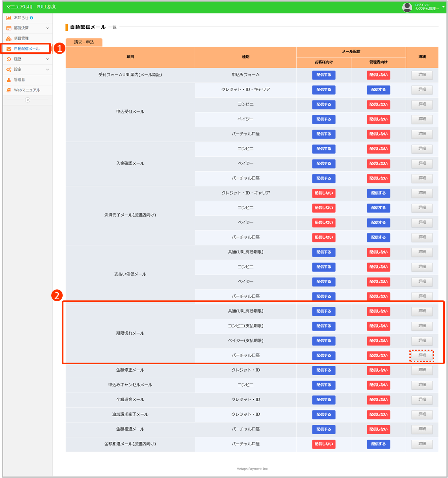
Task: Toggle customer delivery for 受付フォームURL案内 row
Action: coord(323,75)
